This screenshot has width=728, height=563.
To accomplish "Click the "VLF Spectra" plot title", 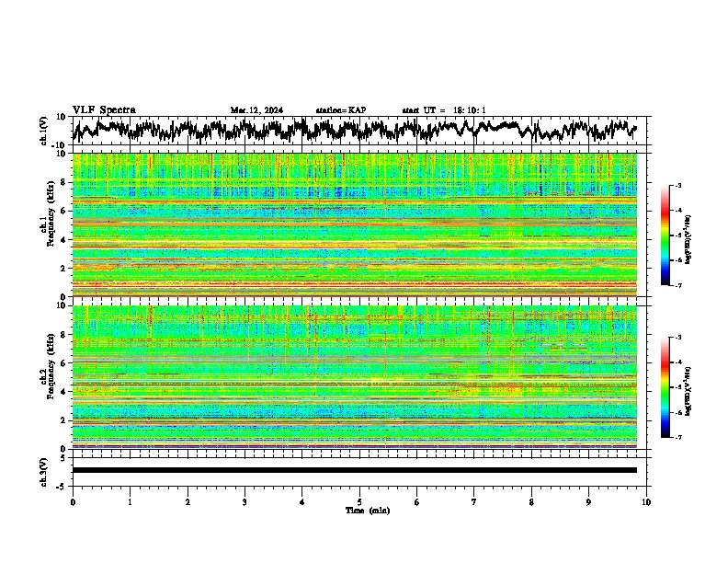I will coord(104,110).
